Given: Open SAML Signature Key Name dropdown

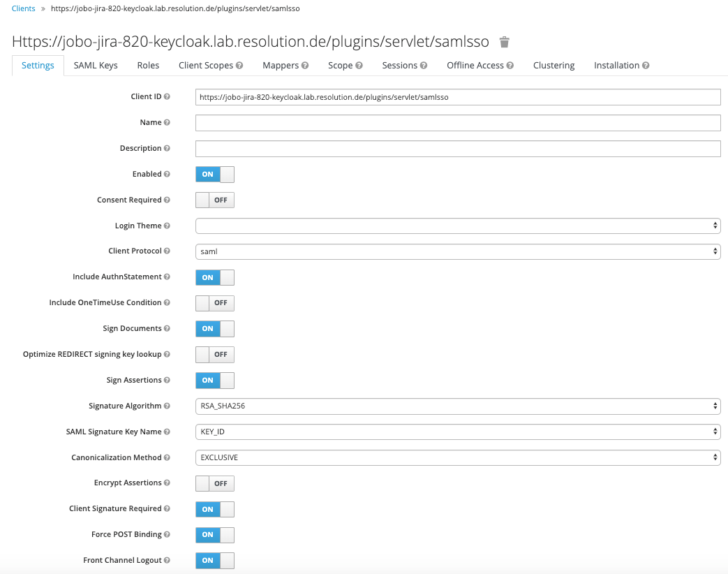Looking at the screenshot, I should click(458, 432).
